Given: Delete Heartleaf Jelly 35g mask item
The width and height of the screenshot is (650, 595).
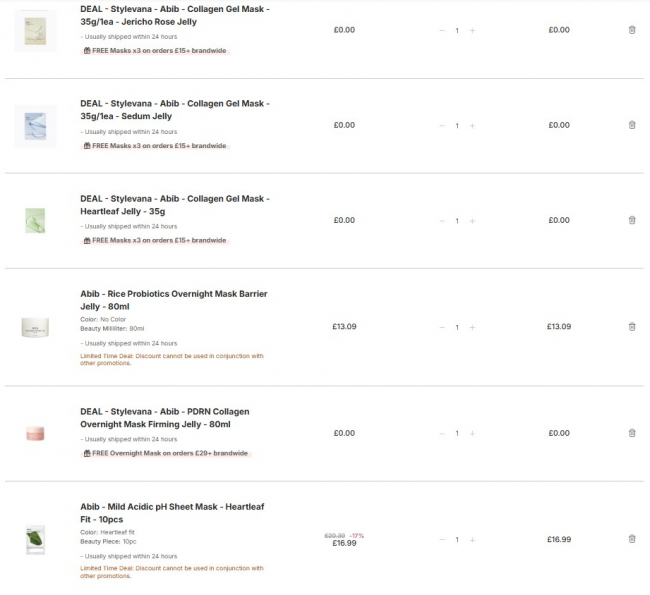Looking at the screenshot, I should (x=631, y=220).
